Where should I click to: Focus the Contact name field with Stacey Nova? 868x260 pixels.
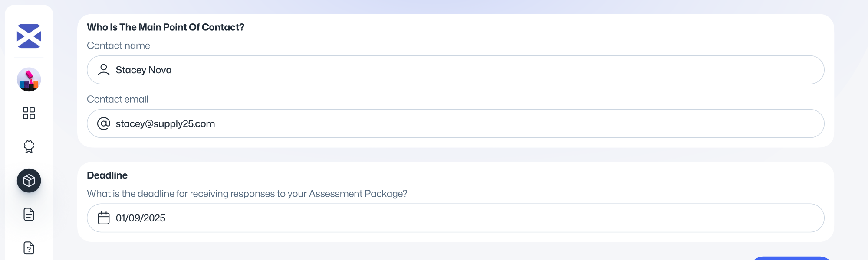pyautogui.click(x=456, y=70)
